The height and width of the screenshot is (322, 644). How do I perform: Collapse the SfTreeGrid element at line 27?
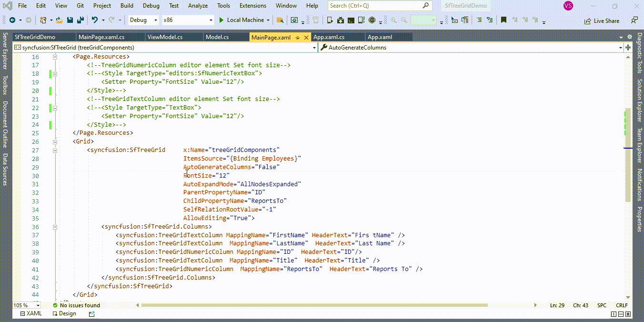click(x=55, y=150)
